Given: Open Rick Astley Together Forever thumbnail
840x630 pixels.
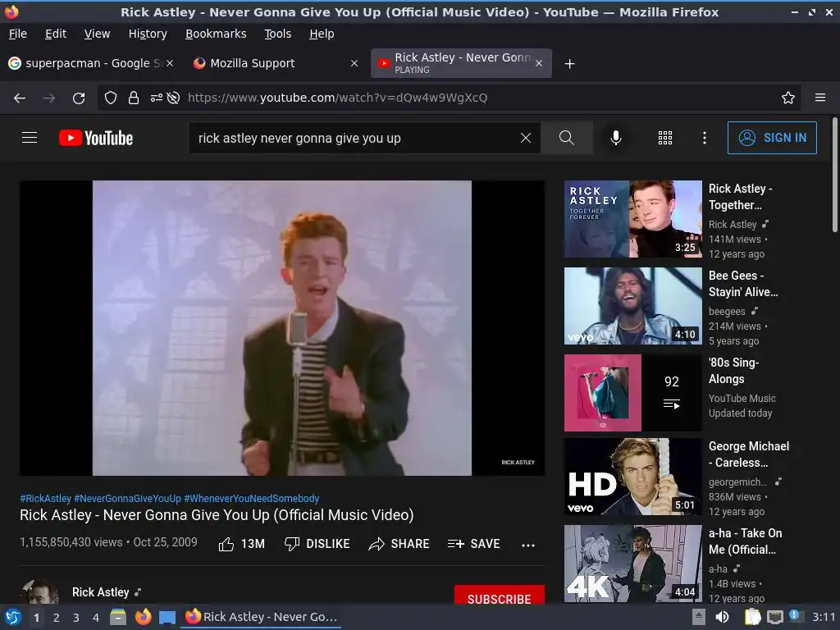Looking at the screenshot, I should (x=632, y=219).
